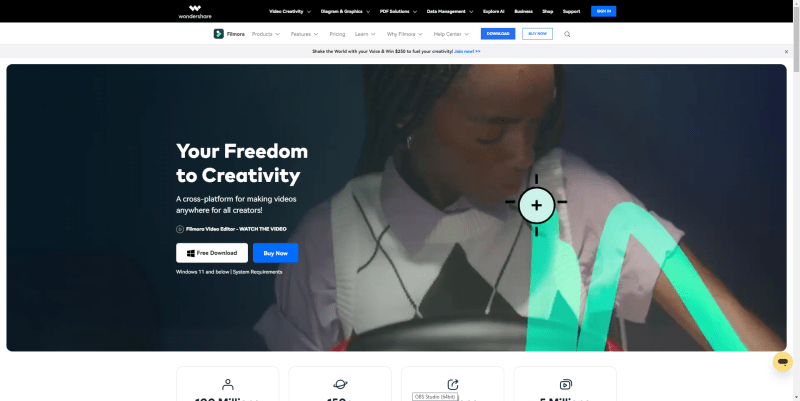Viewport: 800px width, 401px height.
Task: Expand the Features dropdown menu
Action: [x=305, y=34]
